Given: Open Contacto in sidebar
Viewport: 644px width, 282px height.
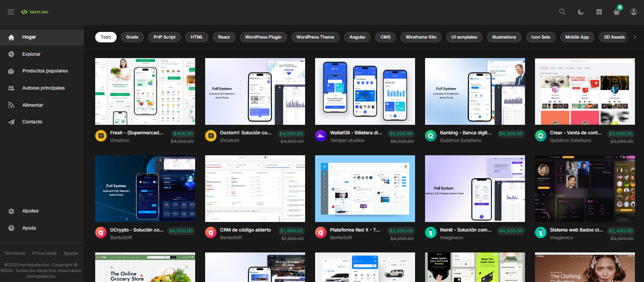Looking at the screenshot, I should click(x=42, y=122).
